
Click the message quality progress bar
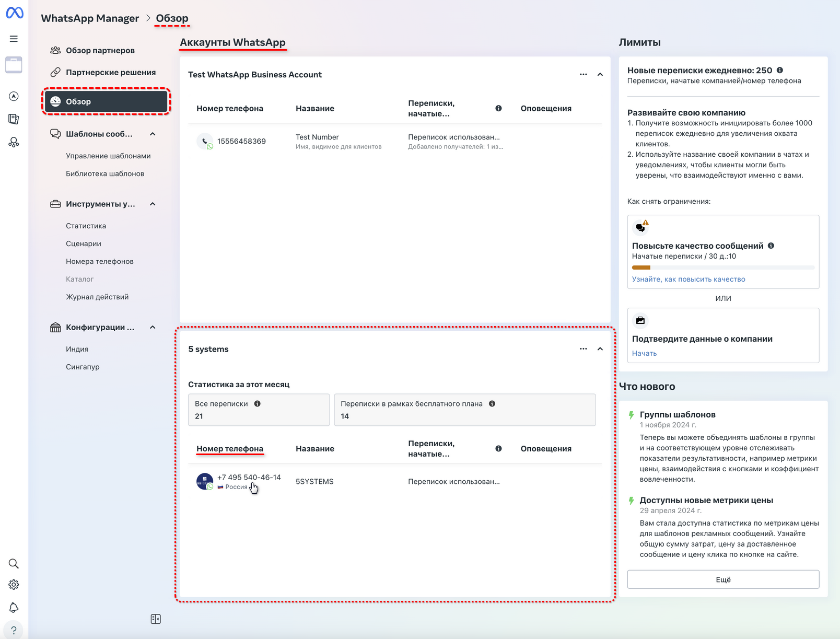(723, 268)
